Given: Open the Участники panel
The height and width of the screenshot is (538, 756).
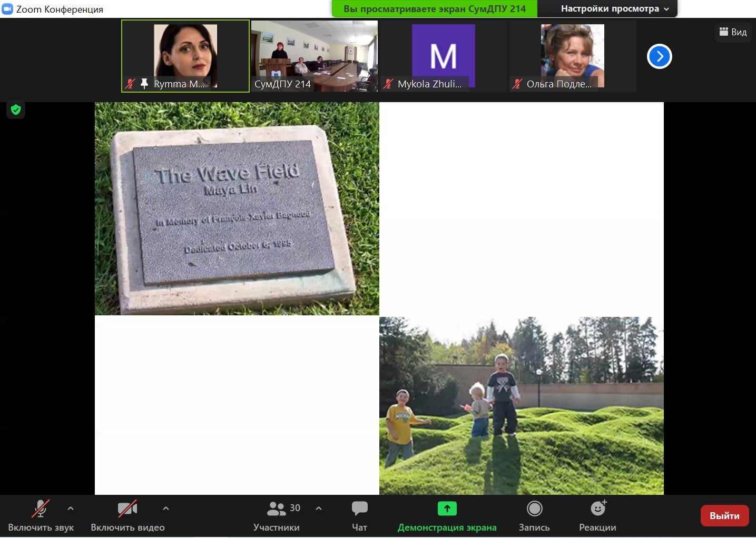Looking at the screenshot, I should coord(277,516).
